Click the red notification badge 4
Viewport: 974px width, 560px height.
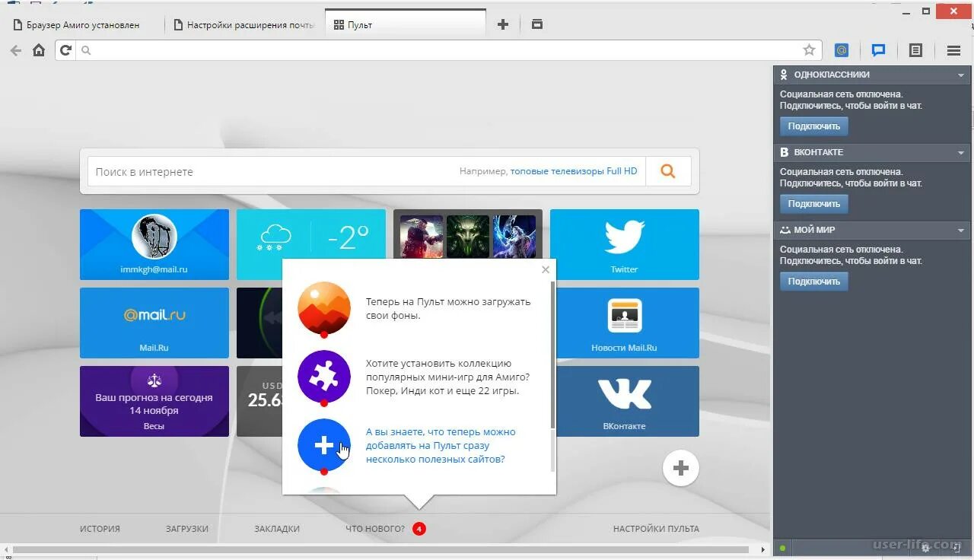419,529
